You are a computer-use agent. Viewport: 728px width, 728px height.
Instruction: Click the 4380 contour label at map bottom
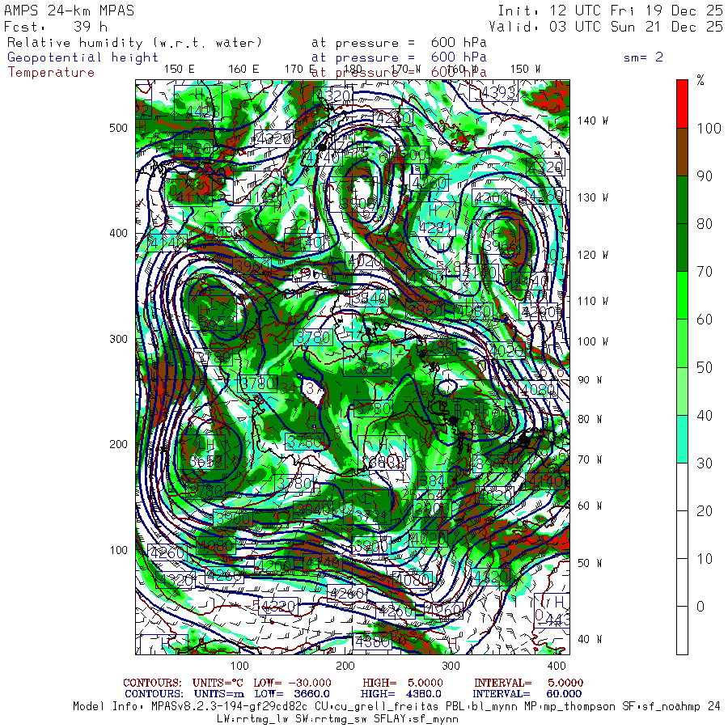pyautogui.click(x=373, y=643)
